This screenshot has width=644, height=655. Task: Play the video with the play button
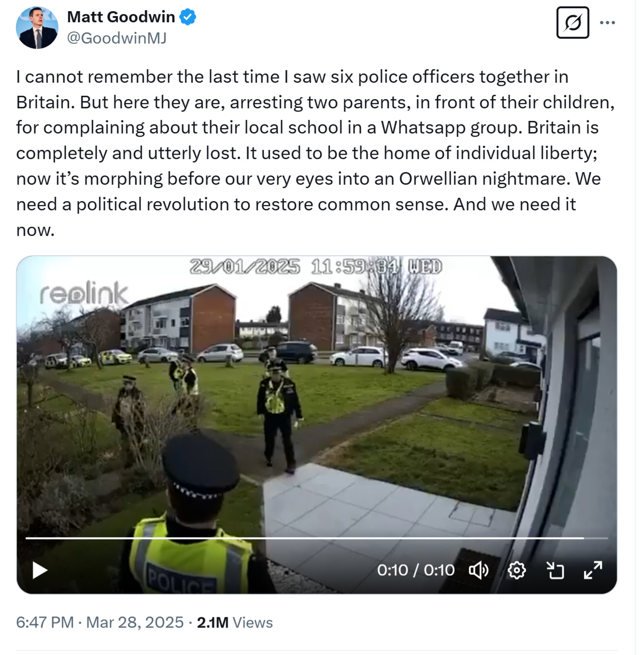click(x=40, y=570)
